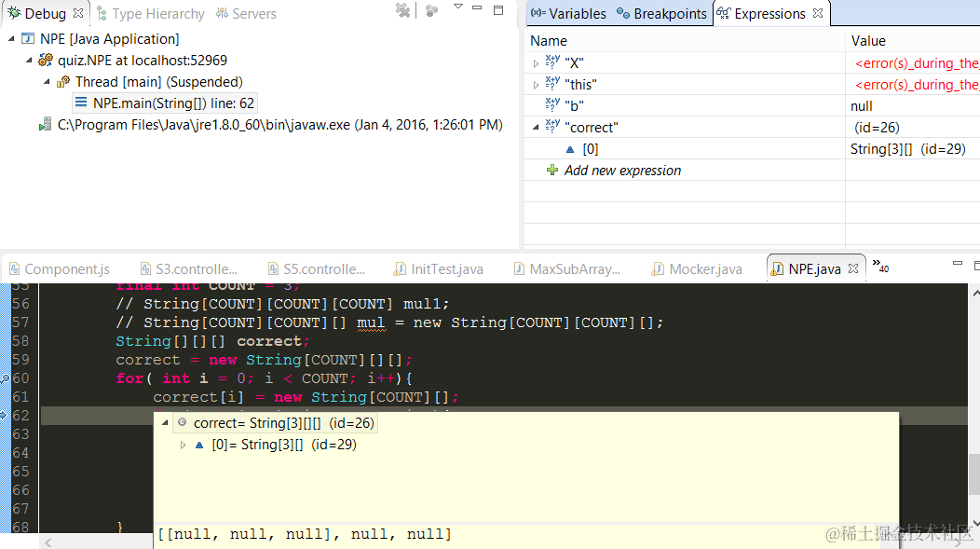Open the MaxSubArray... editor tab

(x=567, y=269)
